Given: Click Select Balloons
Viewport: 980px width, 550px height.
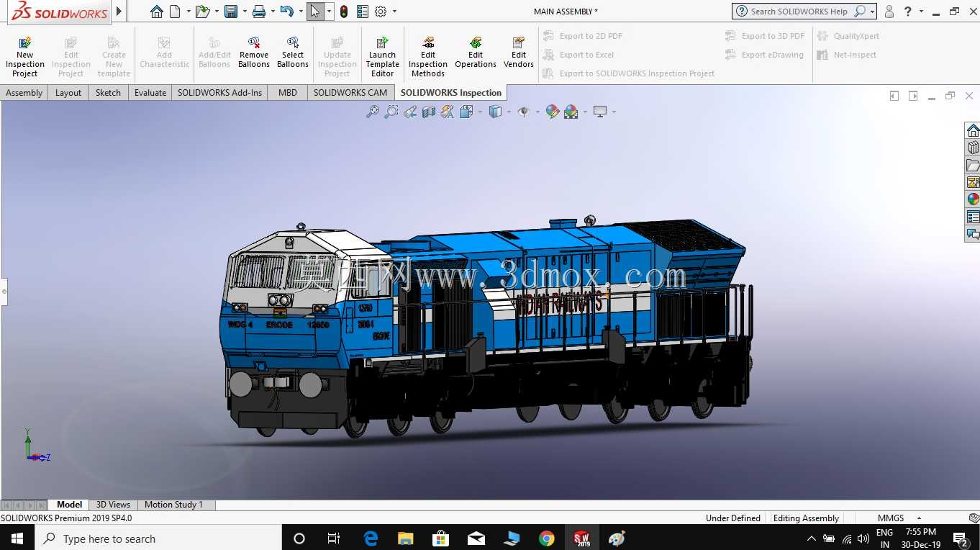Looking at the screenshot, I should [293, 53].
